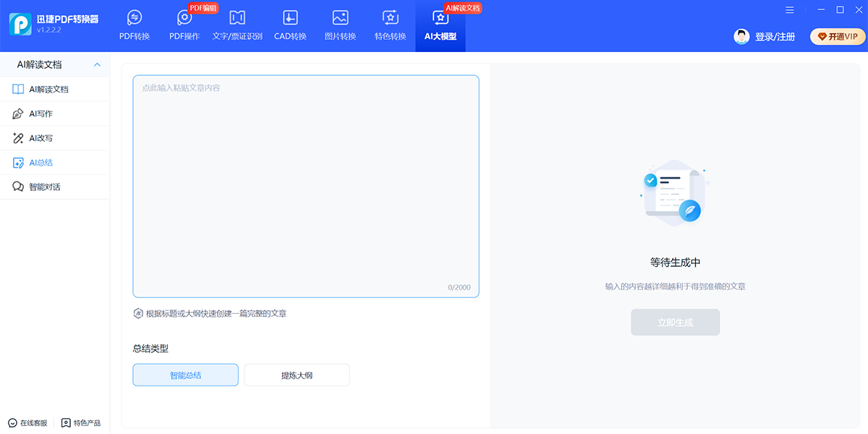
Task: Open the 图片转换 tool icon
Action: coord(340,18)
